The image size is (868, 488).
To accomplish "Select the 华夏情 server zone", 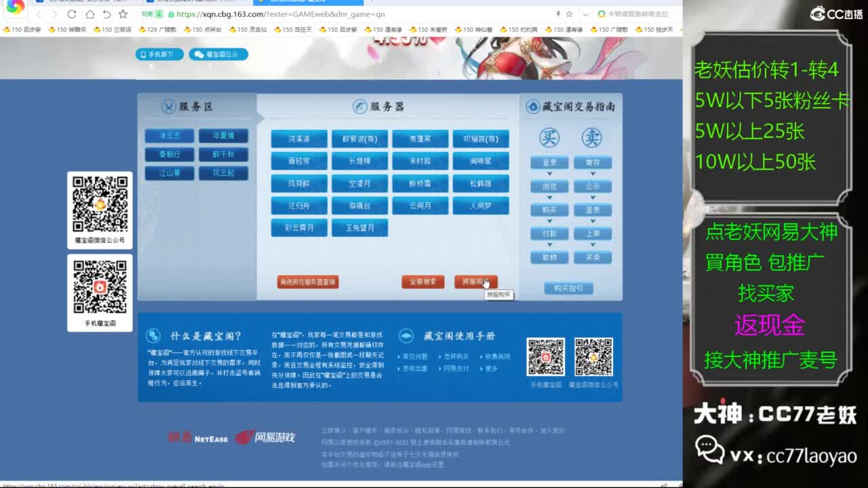I will point(223,136).
